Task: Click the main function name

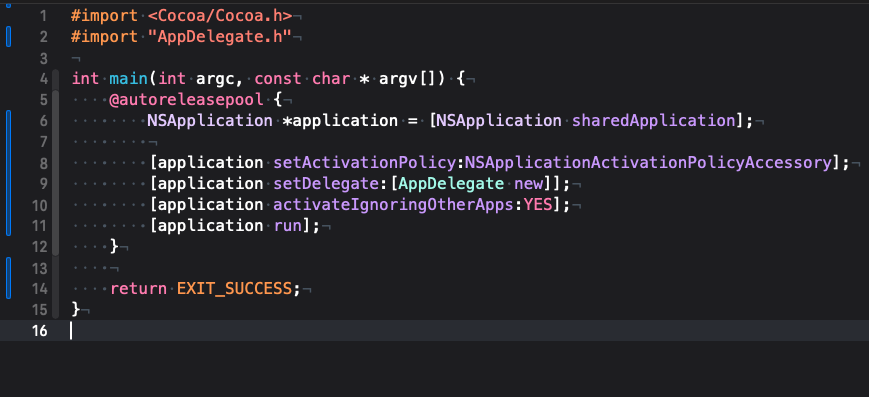Action: (x=128, y=79)
